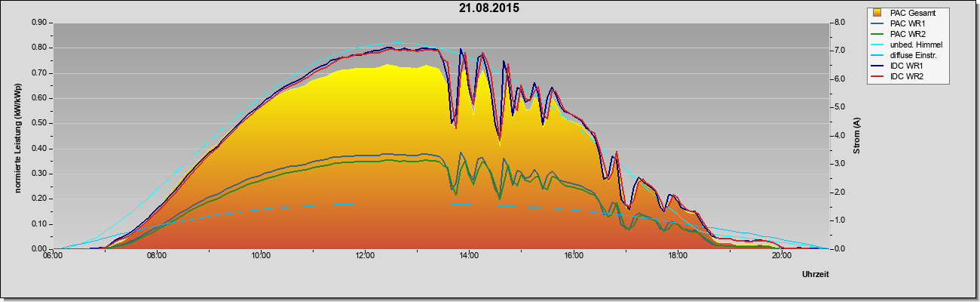This screenshot has width=980, height=302.
Task: Click the diffuse Einstr. legend entry
Action: tap(904, 55)
